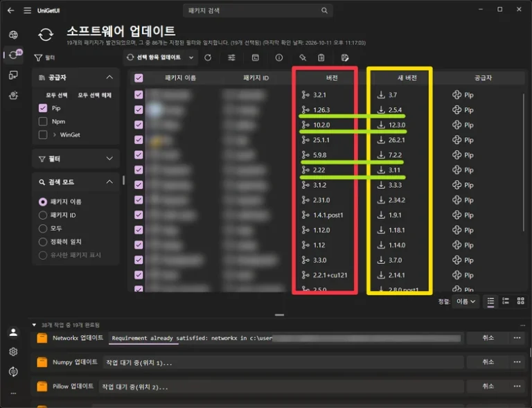The image size is (532, 408).
Task: Uncheck the Pip provider checkbox
Action: point(43,108)
